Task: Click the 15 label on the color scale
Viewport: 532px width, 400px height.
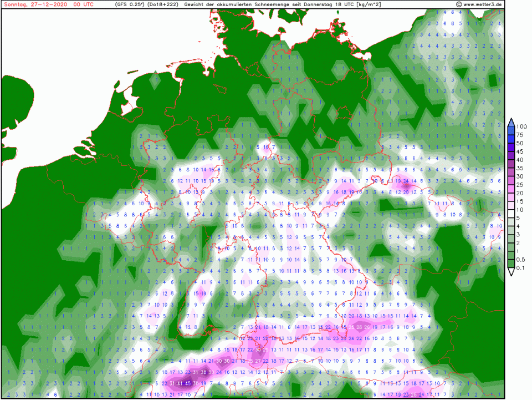Action: 520,202
